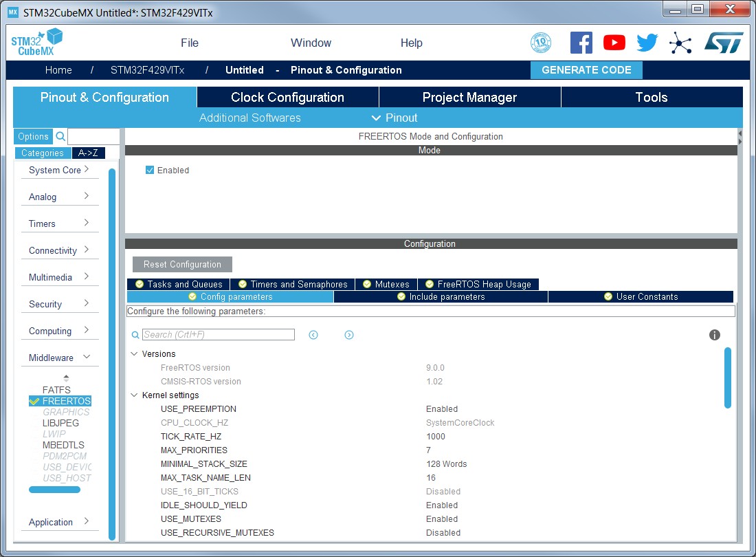This screenshot has width=756, height=557.
Task: Click the STM32F429VITx breadcrumb
Action: pyautogui.click(x=148, y=70)
